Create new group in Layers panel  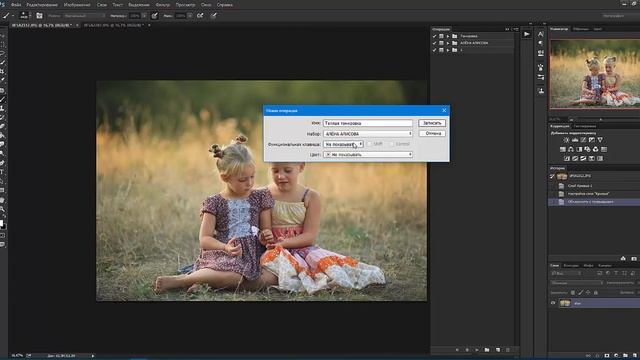pos(625,356)
